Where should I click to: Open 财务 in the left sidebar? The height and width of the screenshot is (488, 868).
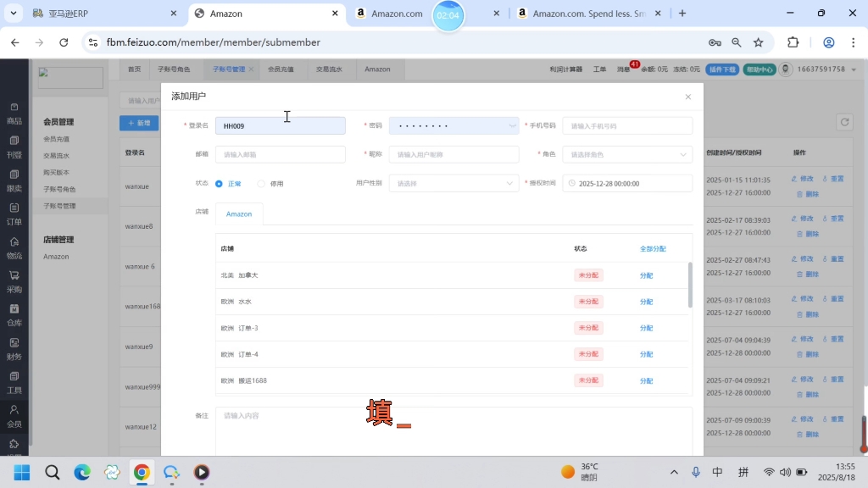tap(14, 350)
